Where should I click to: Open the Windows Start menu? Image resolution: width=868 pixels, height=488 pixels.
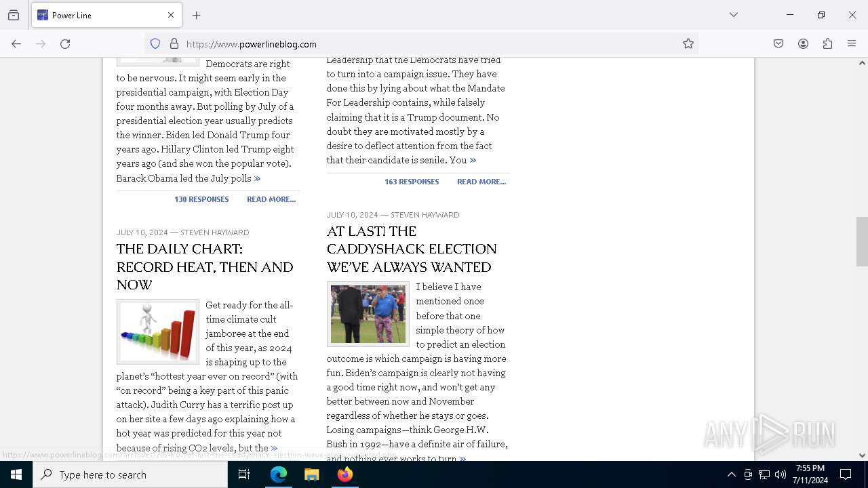[x=16, y=474]
